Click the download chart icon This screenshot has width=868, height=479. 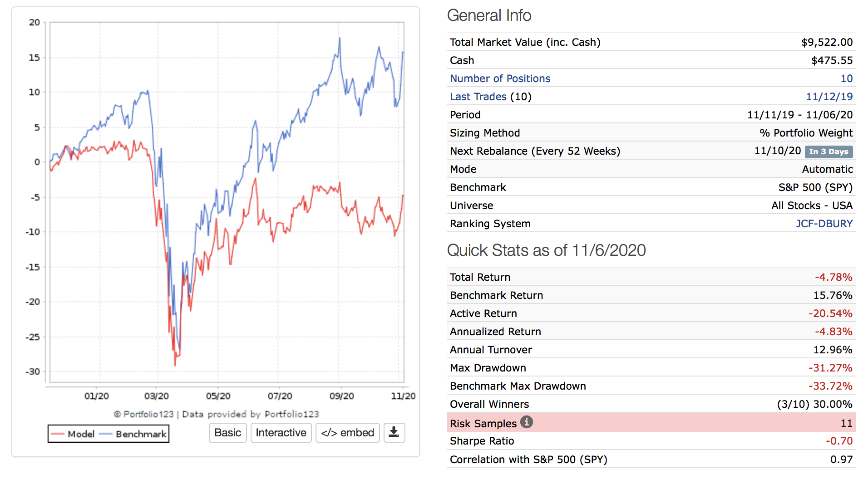click(x=394, y=433)
